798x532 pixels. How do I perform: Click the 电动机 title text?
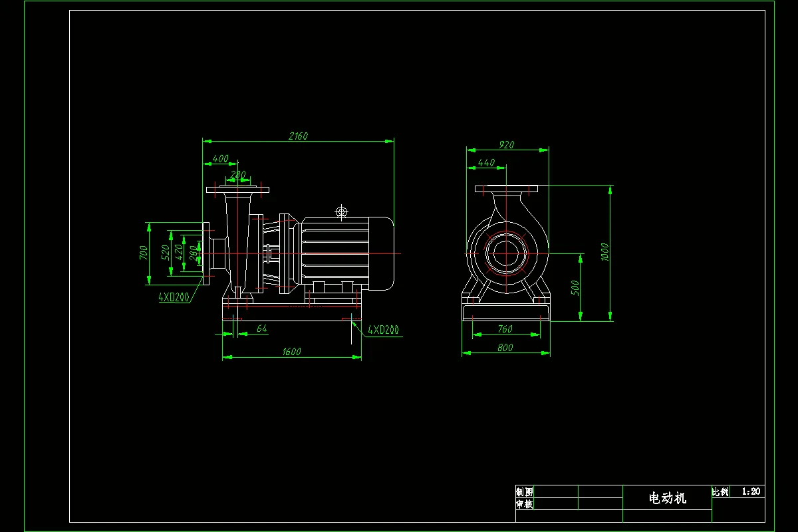pyautogui.click(x=668, y=498)
